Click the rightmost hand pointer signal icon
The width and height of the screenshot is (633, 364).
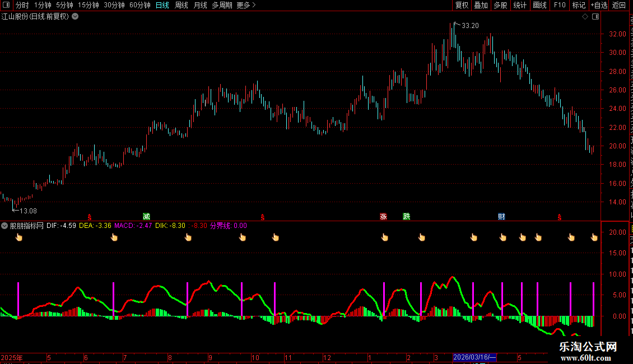pos(594,237)
